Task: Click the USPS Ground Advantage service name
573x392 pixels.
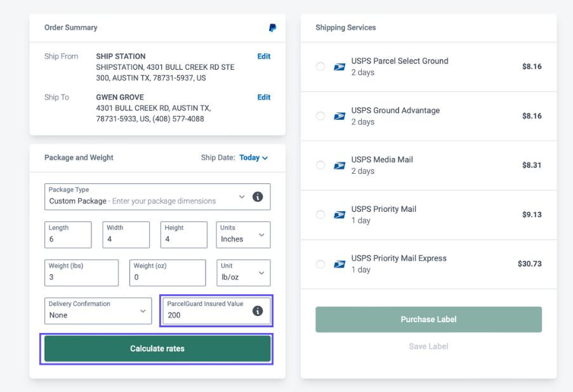Action: 395,110
